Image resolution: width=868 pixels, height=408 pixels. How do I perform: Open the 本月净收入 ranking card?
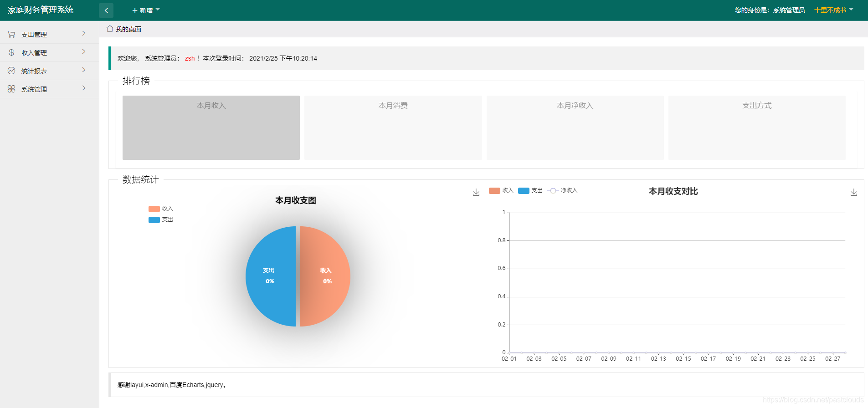coord(575,127)
